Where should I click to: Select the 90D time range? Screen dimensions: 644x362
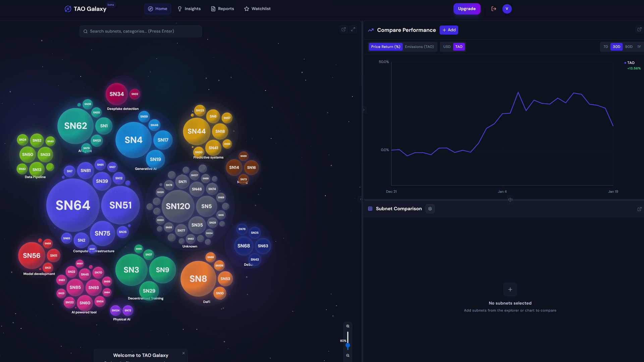pyautogui.click(x=629, y=47)
